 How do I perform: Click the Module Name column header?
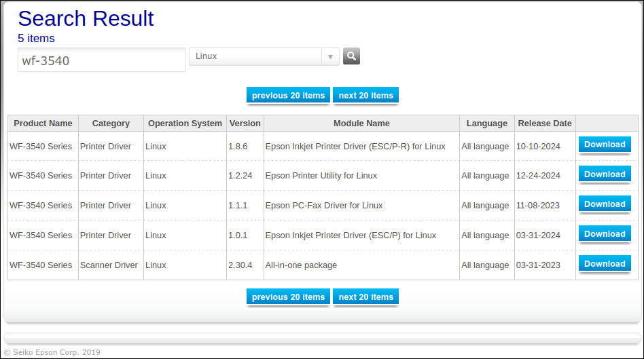[361, 124]
